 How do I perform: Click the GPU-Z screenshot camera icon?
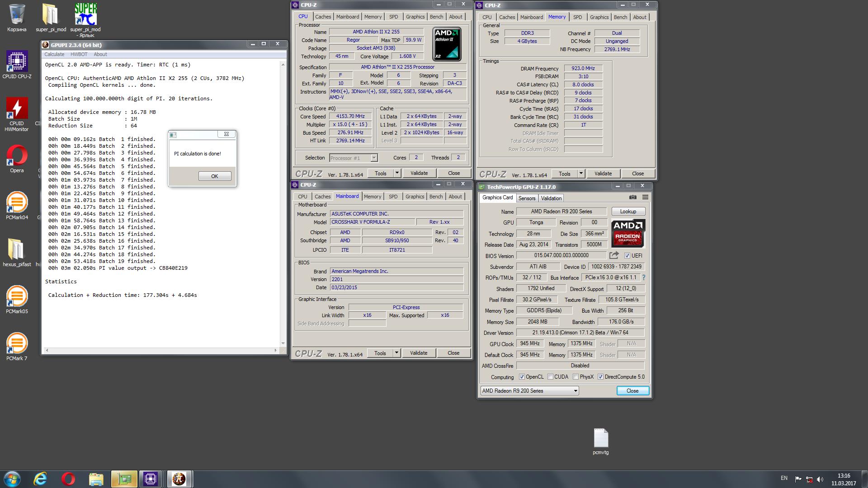(x=633, y=197)
